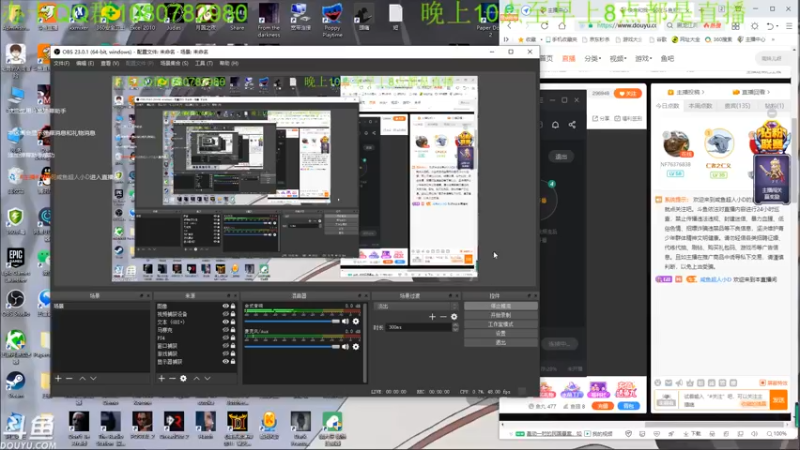Open the Mic/Aux mixer gear settings

[x=356, y=347]
